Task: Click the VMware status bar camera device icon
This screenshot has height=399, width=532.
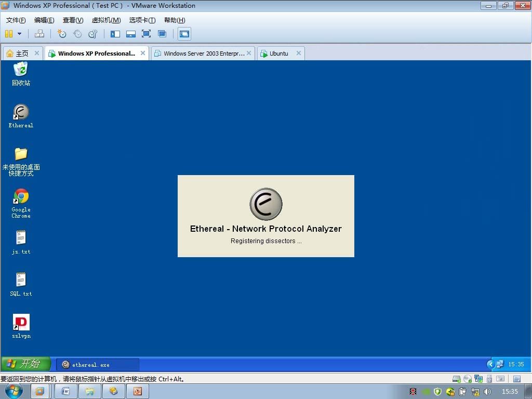Action: click(500, 379)
